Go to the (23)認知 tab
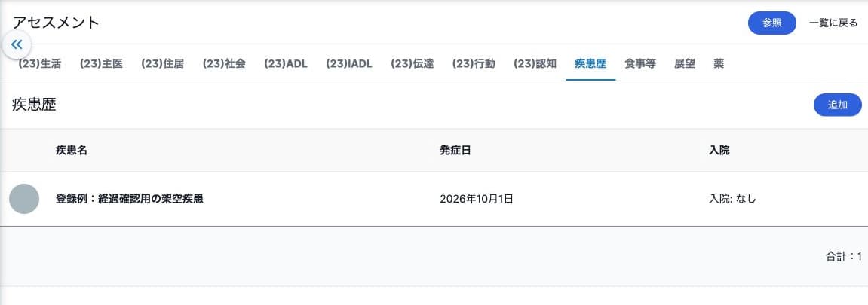Image resolution: width=868 pixels, height=305 pixels. 535,63
